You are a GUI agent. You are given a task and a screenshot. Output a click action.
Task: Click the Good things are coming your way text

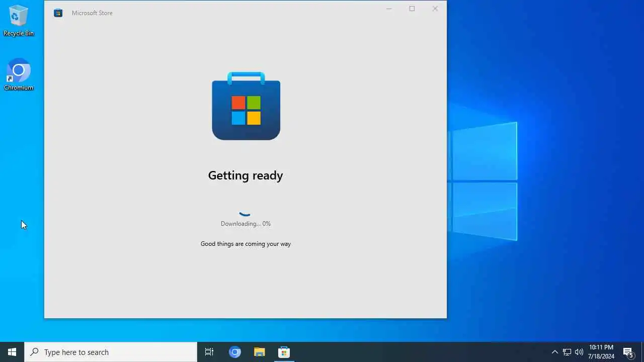[246, 244]
